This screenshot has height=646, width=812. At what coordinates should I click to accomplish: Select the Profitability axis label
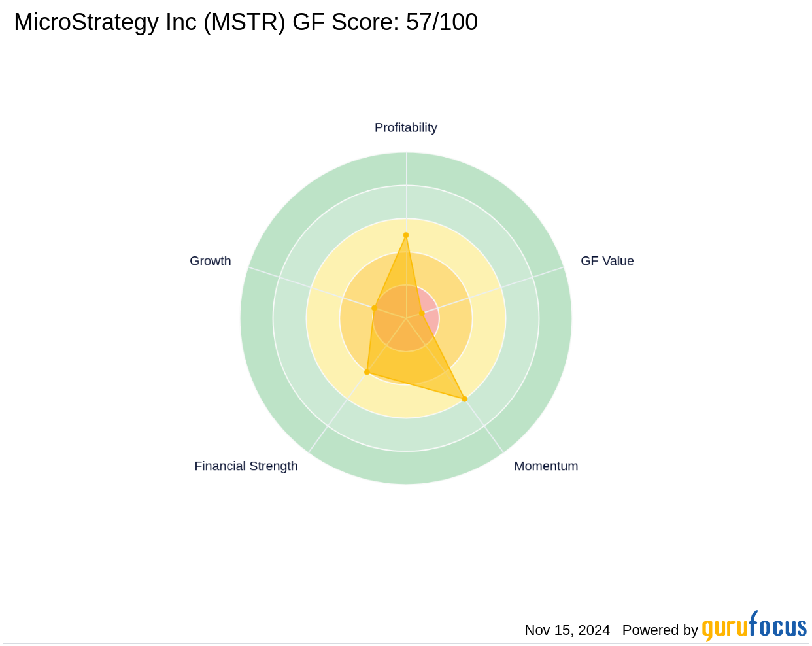click(x=405, y=127)
